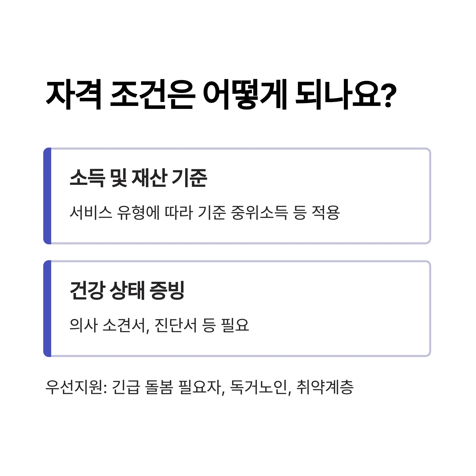This screenshot has width=476, height=476.
Task: Select the '소득 및 재산 기준' card heading
Action: pyautogui.click(x=138, y=178)
